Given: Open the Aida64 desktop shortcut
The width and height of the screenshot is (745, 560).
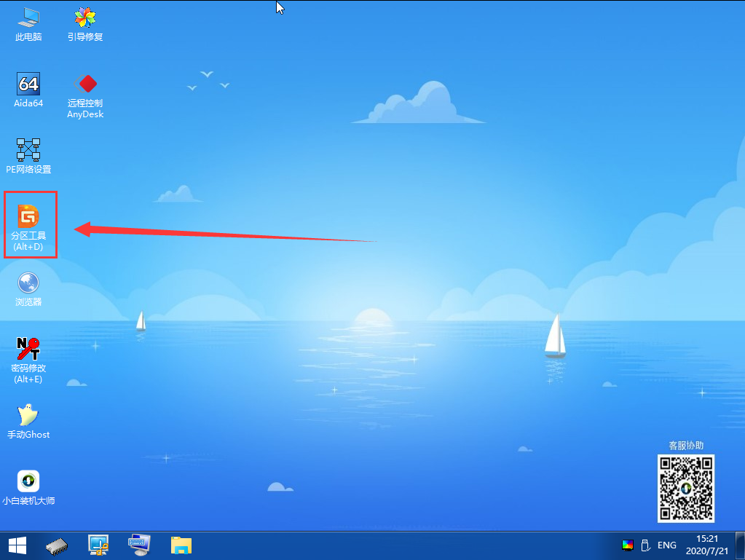Looking at the screenshot, I should [28, 90].
